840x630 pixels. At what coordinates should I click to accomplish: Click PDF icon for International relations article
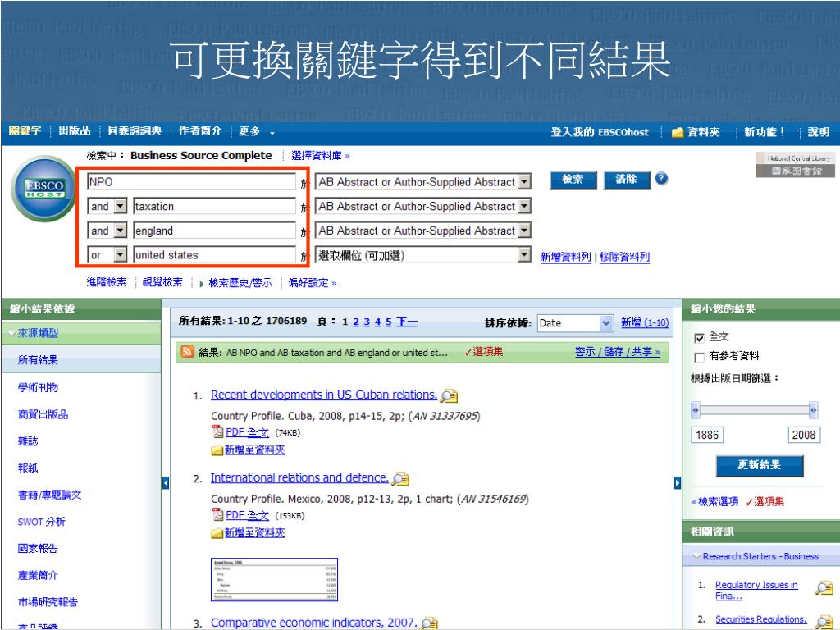[217, 514]
